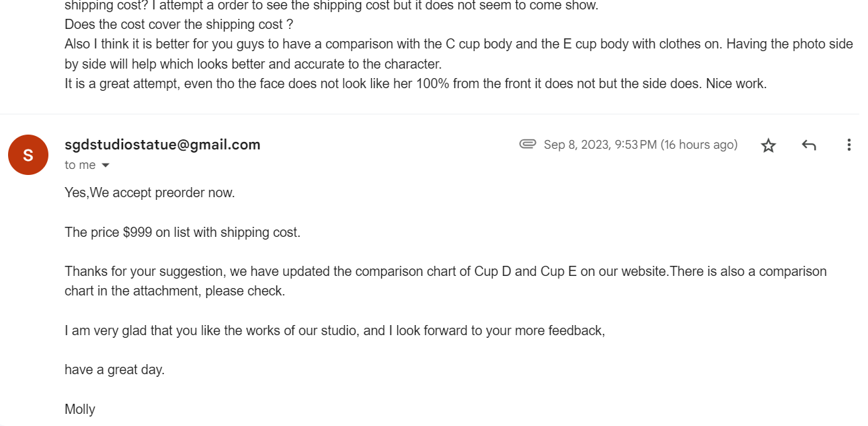Click 'Does the cost cover the shipping cost ?' line
The image size is (868, 426).
pos(179,25)
